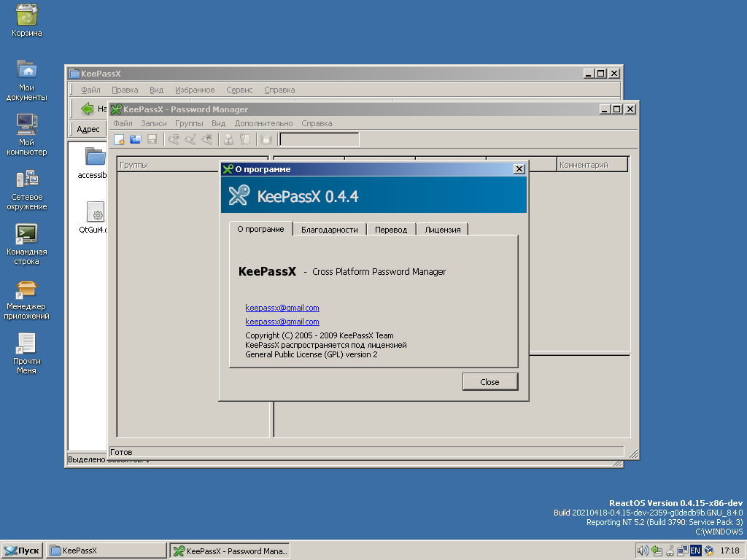Click the safely remove hardware tray icon
This screenshot has height=560, width=747.
coord(657,551)
